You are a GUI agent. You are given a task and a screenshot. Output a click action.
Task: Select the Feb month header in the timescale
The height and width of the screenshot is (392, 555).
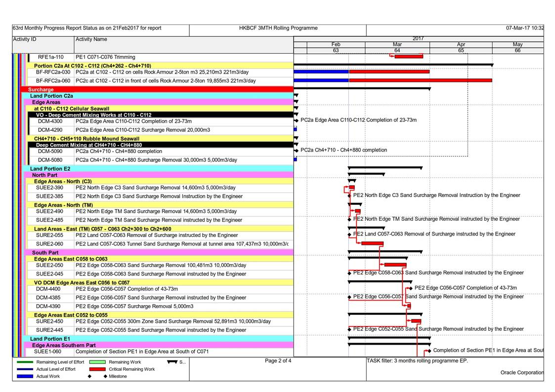[x=336, y=44]
